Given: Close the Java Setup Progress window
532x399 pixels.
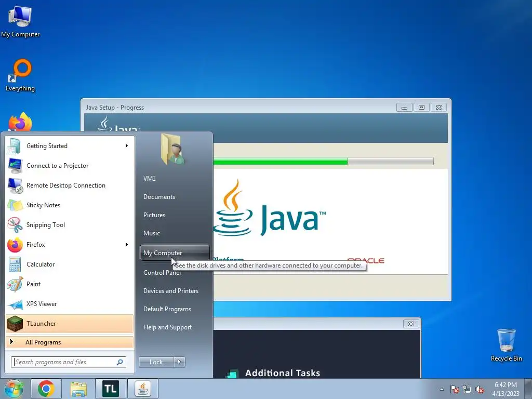Looking at the screenshot, I should pyautogui.click(x=438, y=108).
